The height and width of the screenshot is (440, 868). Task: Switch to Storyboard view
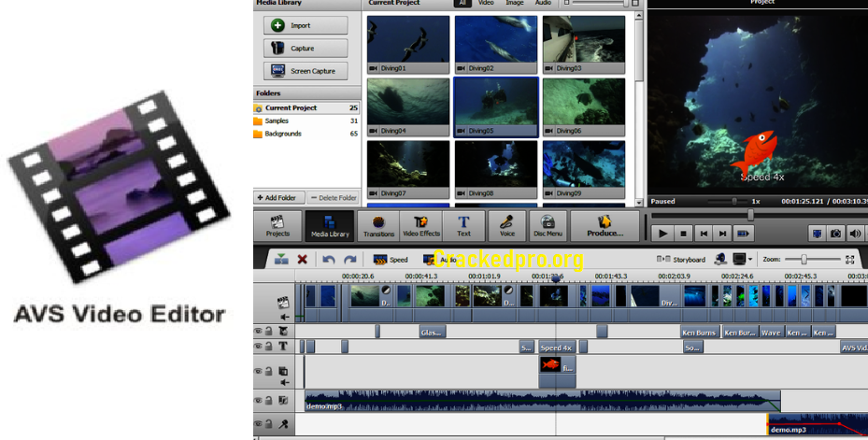click(681, 259)
